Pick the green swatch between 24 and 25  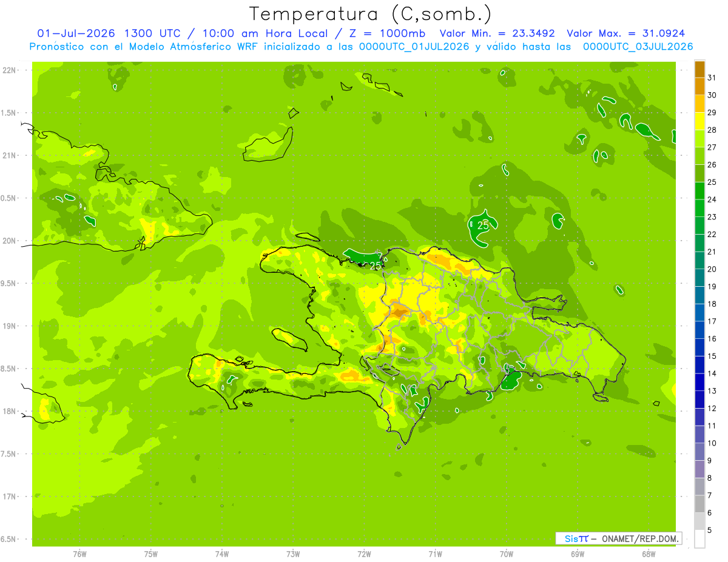click(699, 190)
